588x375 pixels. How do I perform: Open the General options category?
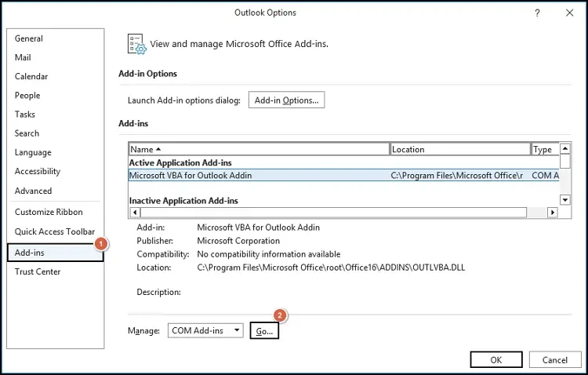[x=29, y=38]
